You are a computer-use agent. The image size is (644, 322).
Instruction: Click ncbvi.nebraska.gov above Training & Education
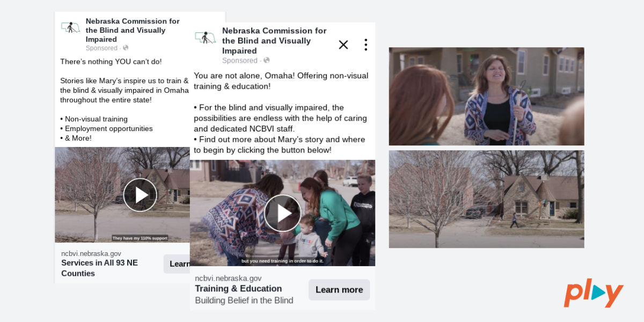tap(229, 278)
